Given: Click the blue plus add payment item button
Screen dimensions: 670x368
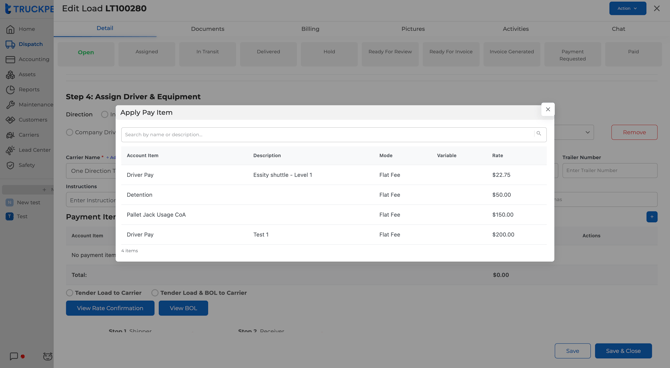Looking at the screenshot, I should point(652,217).
